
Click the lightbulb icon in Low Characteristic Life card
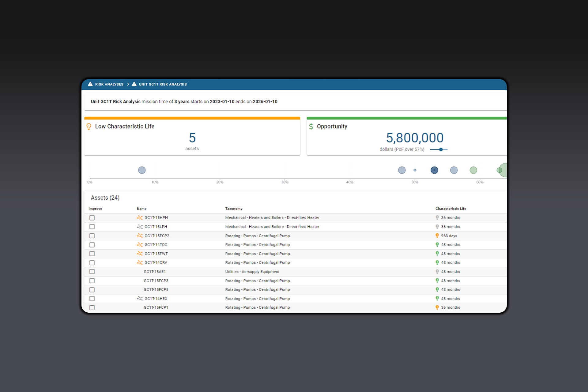pyautogui.click(x=89, y=126)
